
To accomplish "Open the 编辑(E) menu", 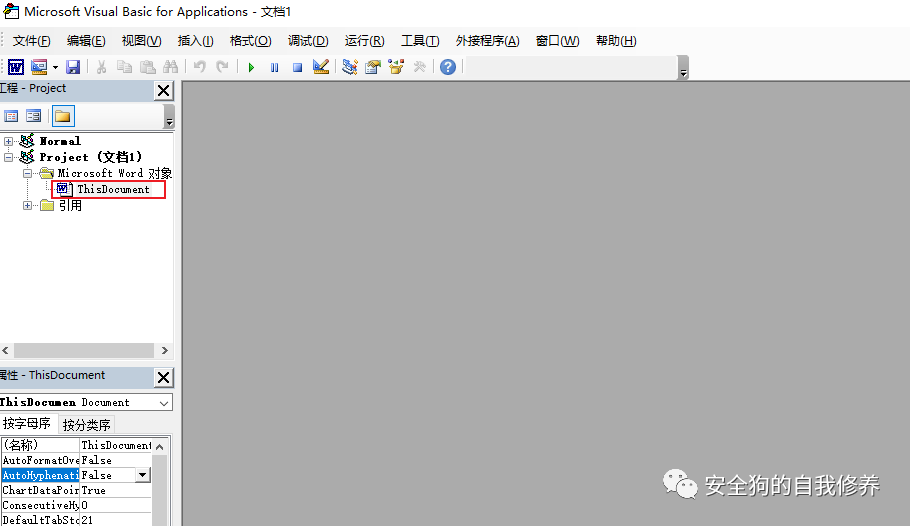I will point(86,41).
